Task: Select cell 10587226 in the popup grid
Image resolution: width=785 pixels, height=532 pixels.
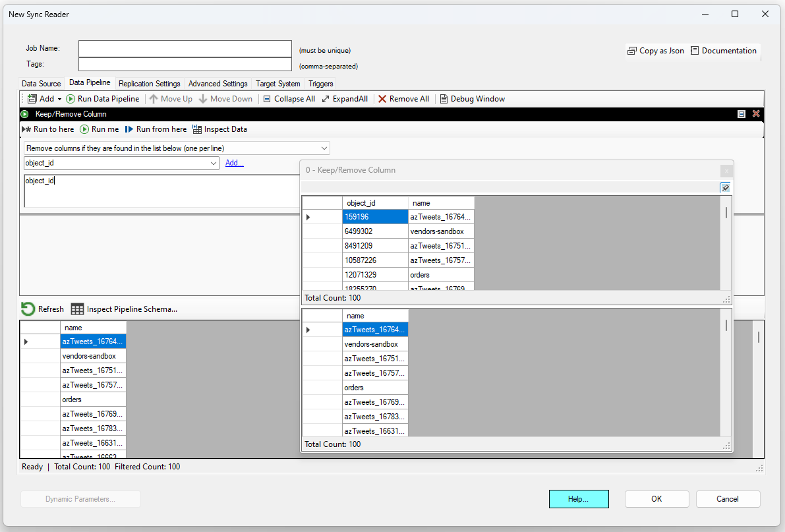Action: click(x=375, y=260)
